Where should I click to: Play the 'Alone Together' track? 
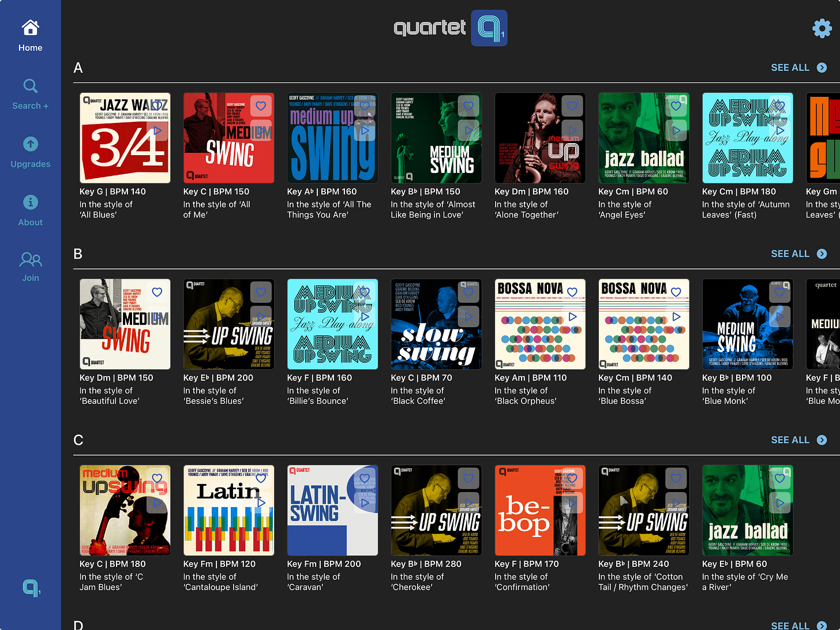[572, 131]
